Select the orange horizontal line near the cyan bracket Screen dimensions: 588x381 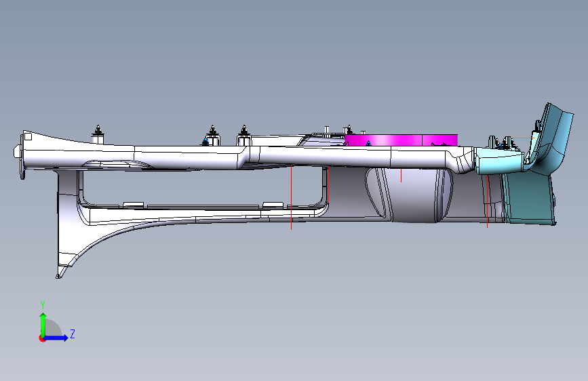[x=522, y=138]
